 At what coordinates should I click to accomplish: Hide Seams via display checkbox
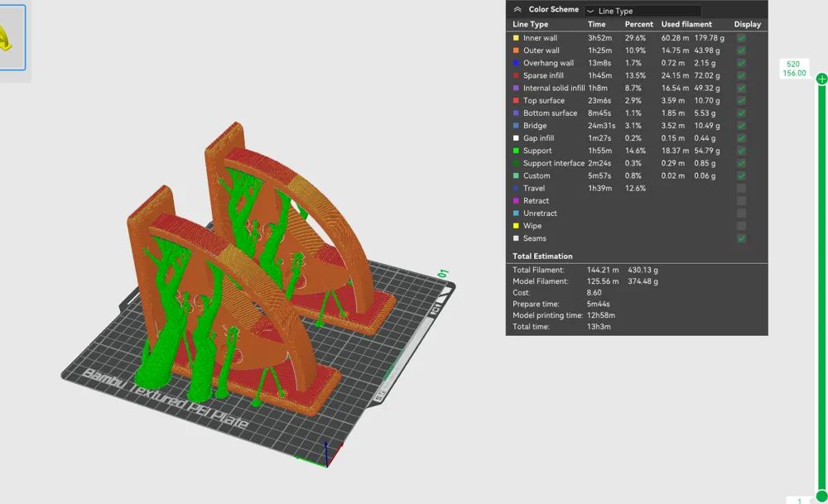point(741,238)
